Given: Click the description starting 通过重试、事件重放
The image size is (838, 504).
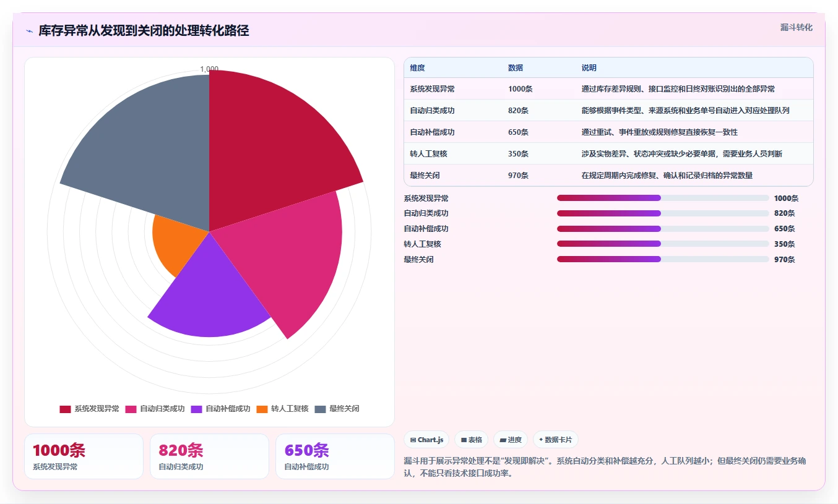Looking at the screenshot, I should (659, 132).
